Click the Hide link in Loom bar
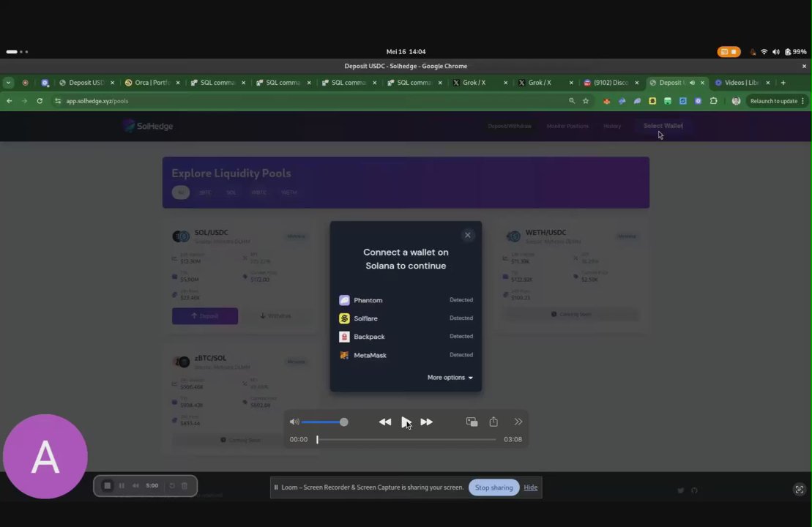Screen dimensions: 812x527 point(530,487)
